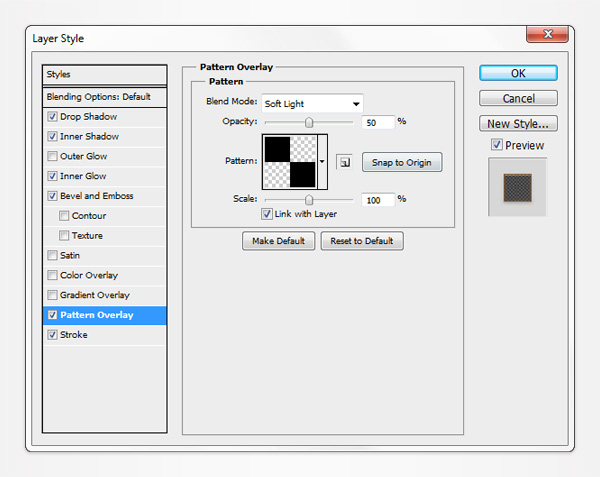Image resolution: width=600 pixels, height=477 pixels.
Task: Close the Layer Style dialog
Action: point(543,35)
